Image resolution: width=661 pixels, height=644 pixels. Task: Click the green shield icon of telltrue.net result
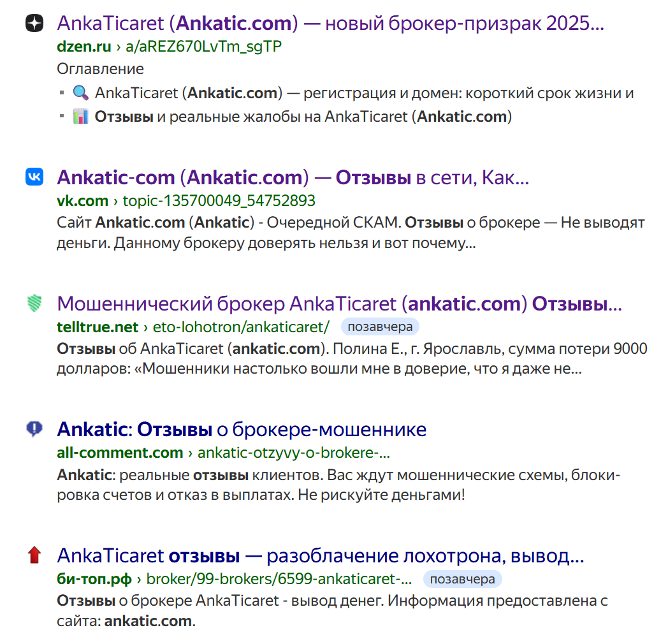pyautogui.click(x=34, y=304)
